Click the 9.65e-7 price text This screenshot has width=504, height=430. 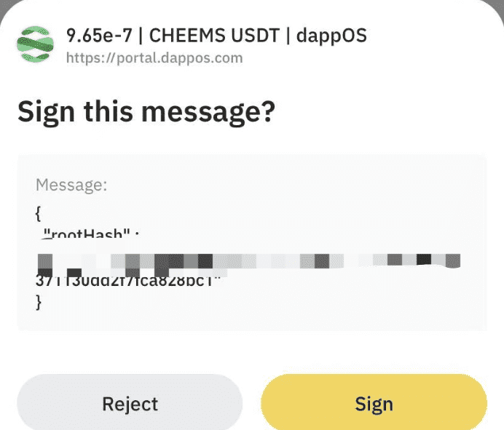pyautogui.click(x=99, y=36)
